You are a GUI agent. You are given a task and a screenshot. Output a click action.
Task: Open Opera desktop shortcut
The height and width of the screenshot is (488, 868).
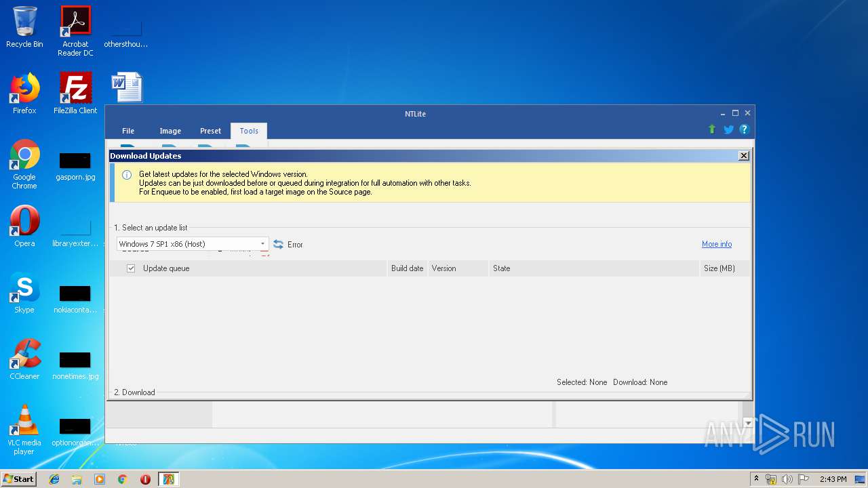tap(24, 226)
